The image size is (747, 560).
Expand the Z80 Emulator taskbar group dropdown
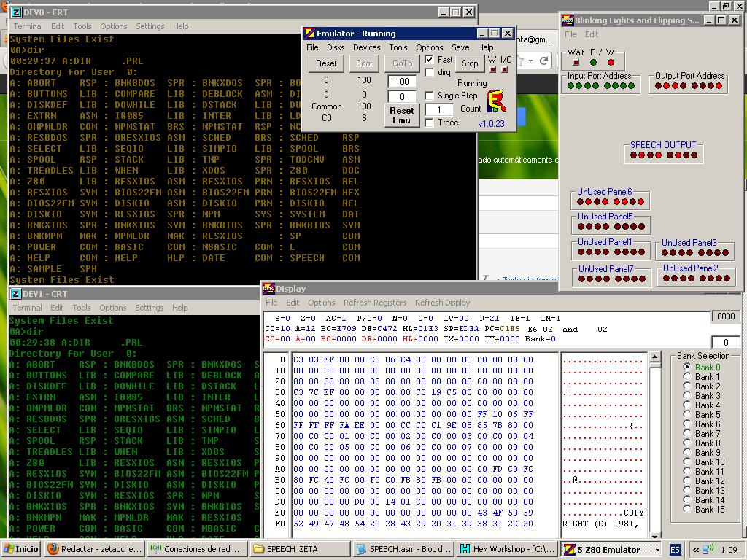(657, 550)
